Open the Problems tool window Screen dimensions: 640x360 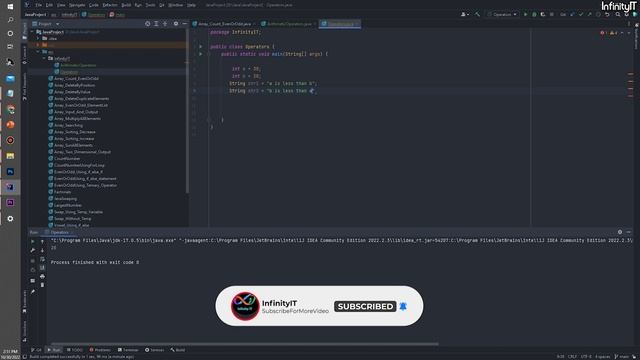tap(100, 350)
